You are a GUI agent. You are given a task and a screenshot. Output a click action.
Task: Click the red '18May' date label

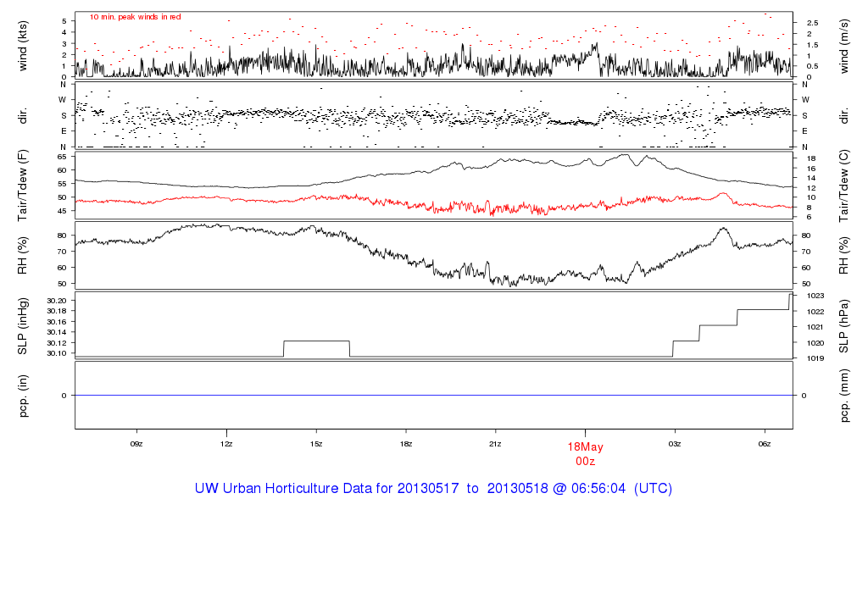[x=585, y=447]
